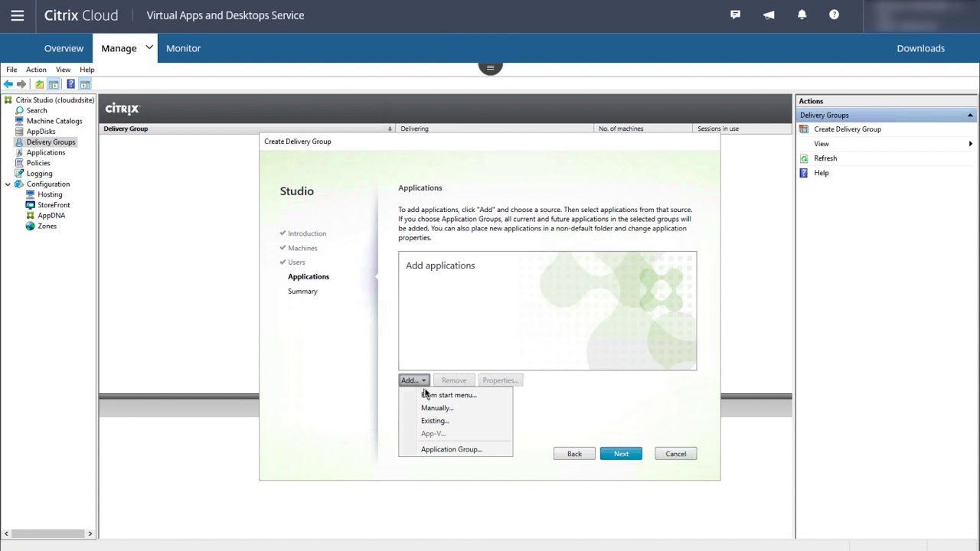Open the Help menu in menu bar
980x551 pixels.
[x=87, y=70]
